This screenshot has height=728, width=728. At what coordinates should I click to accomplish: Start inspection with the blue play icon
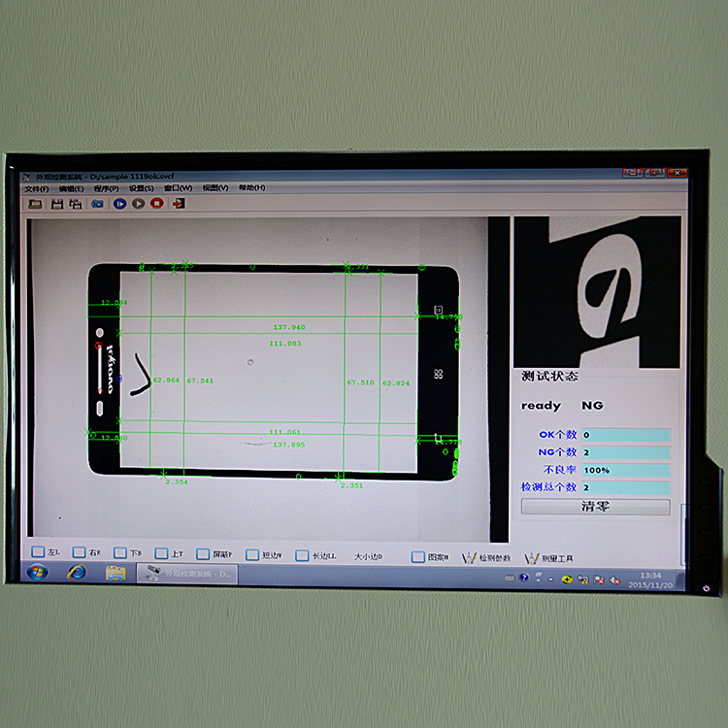[x=119, y=204]
